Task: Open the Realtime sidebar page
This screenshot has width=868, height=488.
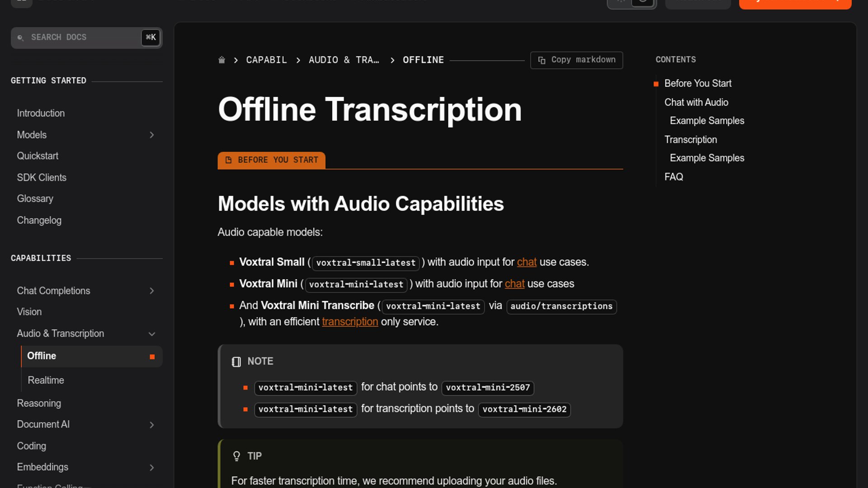Action: [x=46, y=380]
